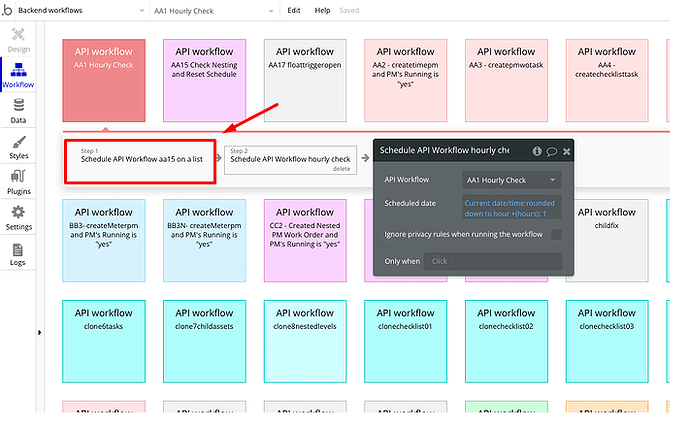This screenshot has width=690, height=427.
Task: Open the comment bubble in the action panel
Action: [x=551, y=151]
